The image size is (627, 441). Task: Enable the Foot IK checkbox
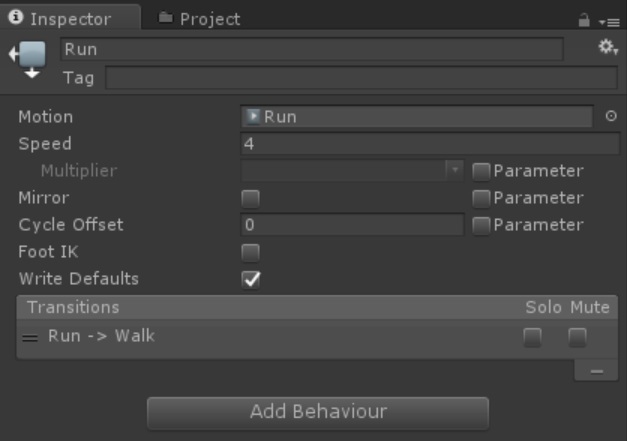251,252
